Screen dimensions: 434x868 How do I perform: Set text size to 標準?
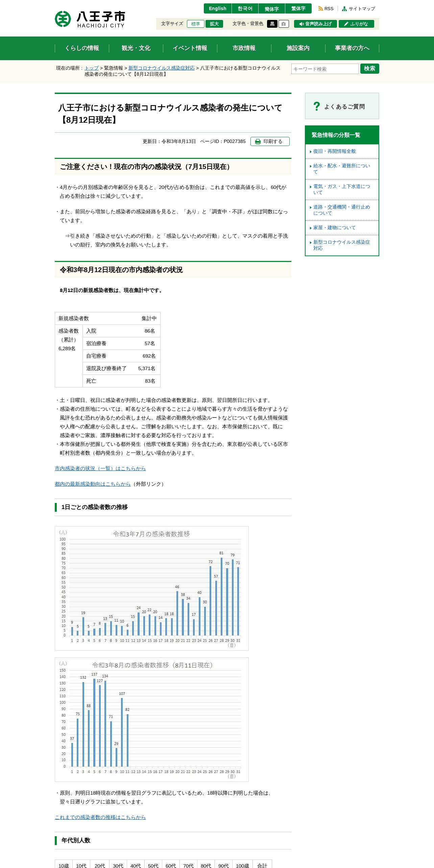point(195,24)
